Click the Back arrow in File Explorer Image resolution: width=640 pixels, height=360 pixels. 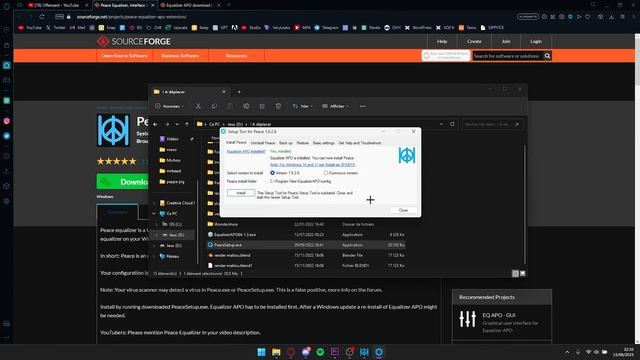(x=156, y=124)
